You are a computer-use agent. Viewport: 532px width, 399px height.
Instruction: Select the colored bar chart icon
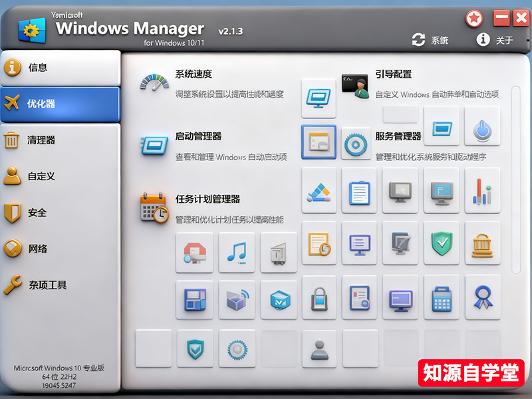(482, 191)
